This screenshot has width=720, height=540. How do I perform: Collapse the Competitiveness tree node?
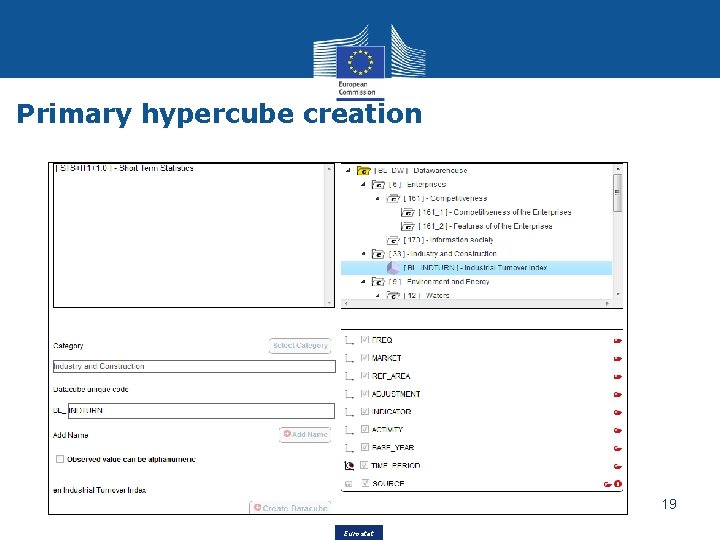tap(377, 198)
